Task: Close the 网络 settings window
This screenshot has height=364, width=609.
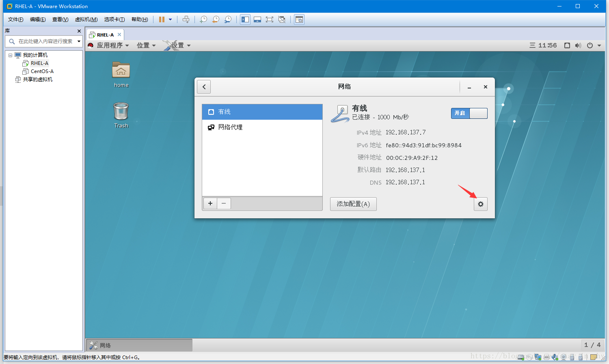Action: coord(485,87)
